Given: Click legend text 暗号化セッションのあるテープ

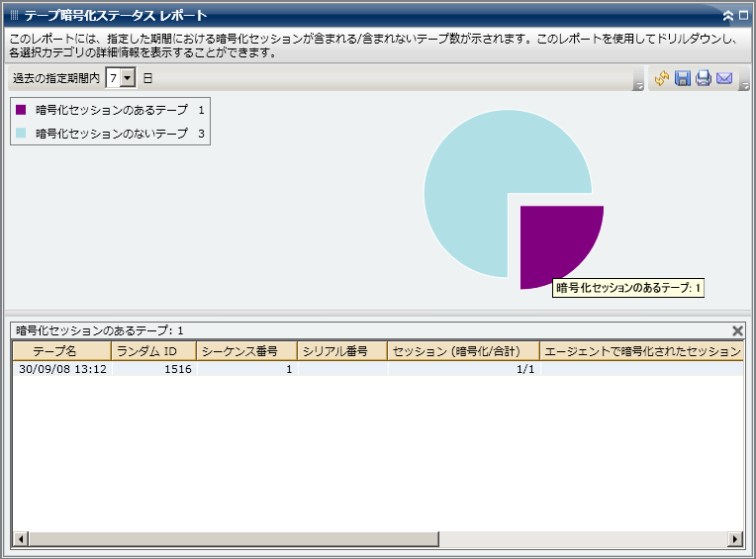Looking at the screenshot, I should click(x=112, y=110).
